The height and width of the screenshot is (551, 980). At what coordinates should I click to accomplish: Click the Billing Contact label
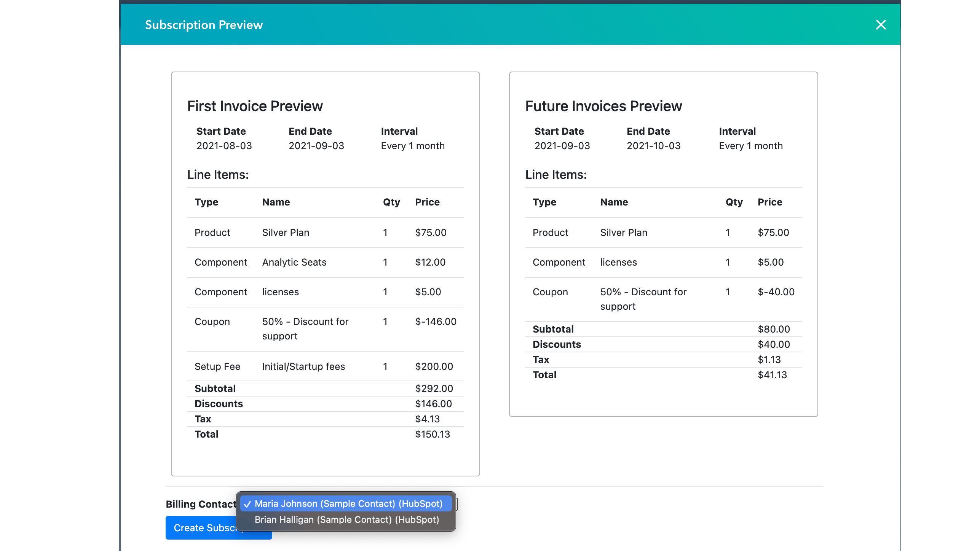pyautogui.click(x=201, y=504)
